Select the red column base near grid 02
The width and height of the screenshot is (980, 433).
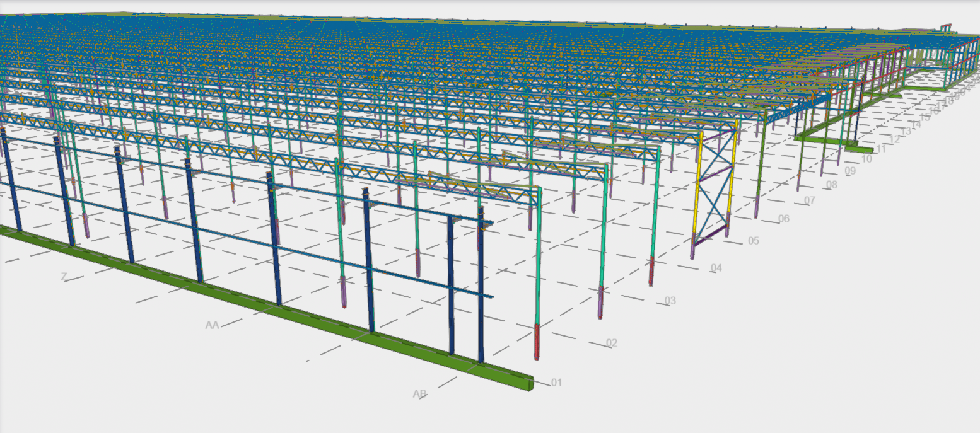click(x=537, y=341)
